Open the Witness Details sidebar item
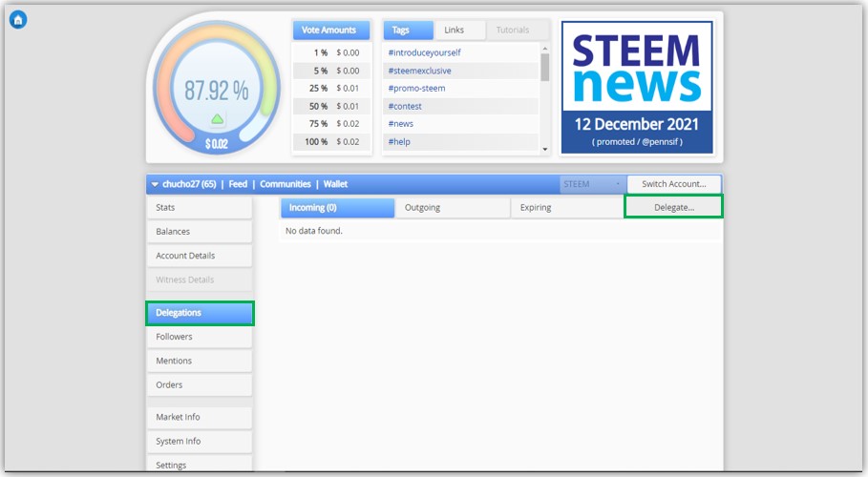Screen dimensions: 868x477 pyautogui.click(x=200, y=280)
